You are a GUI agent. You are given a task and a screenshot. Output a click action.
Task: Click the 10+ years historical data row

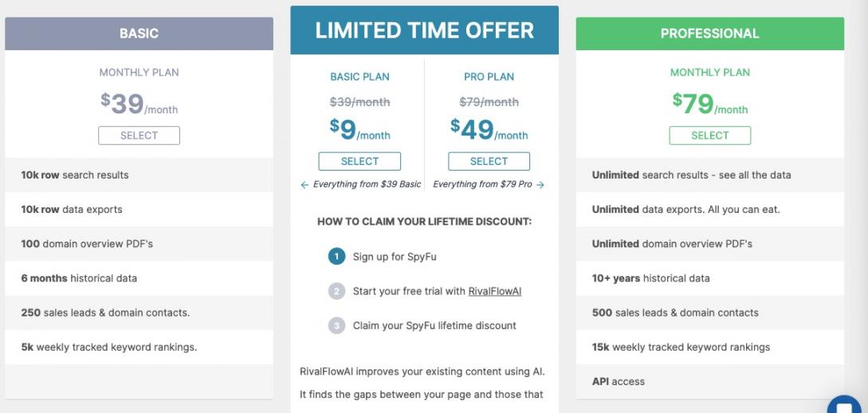tap(650, 278)
